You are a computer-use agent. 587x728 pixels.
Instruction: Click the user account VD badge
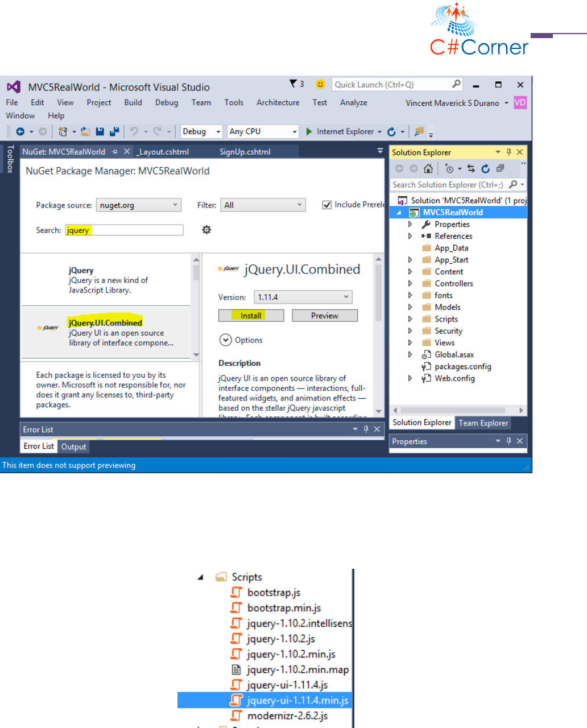pyautogui.click(x=520, y=102)
